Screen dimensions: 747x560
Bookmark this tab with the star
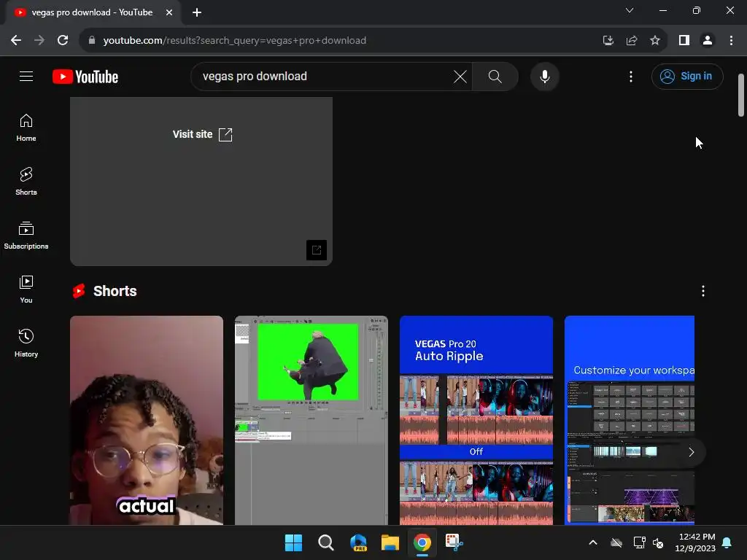[655, 41]
